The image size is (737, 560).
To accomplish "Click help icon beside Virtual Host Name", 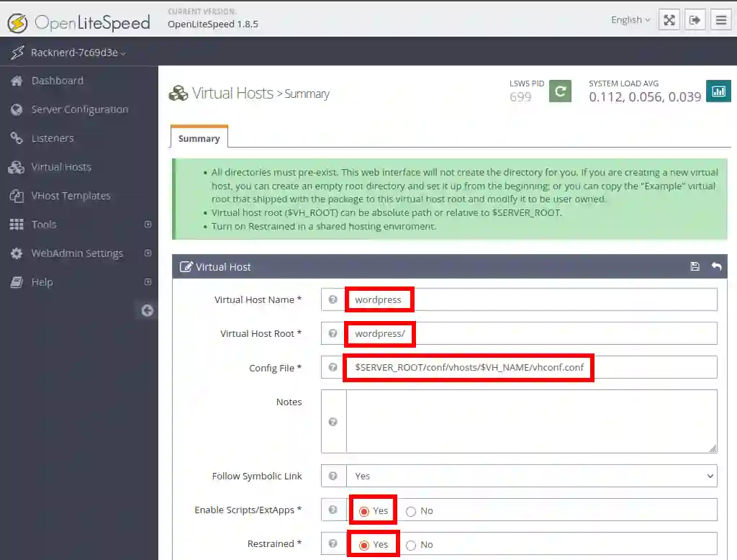I will point(333,299).
